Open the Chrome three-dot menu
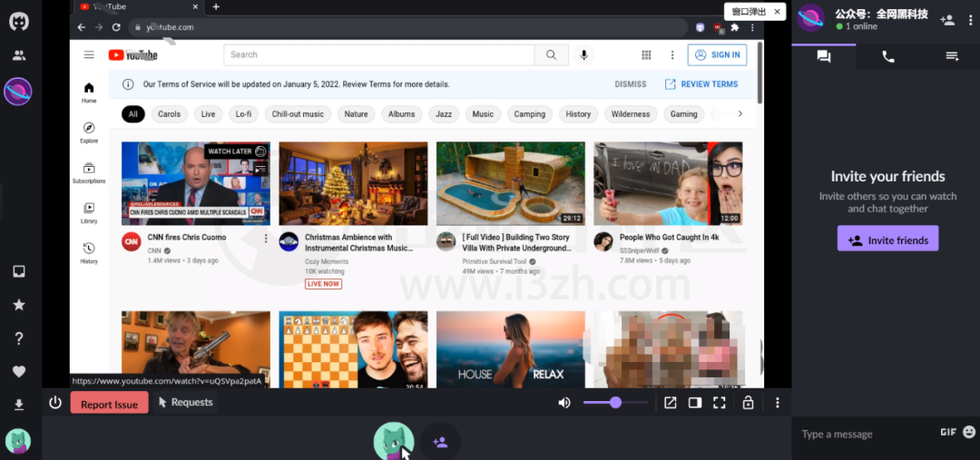 click(752, 27)
